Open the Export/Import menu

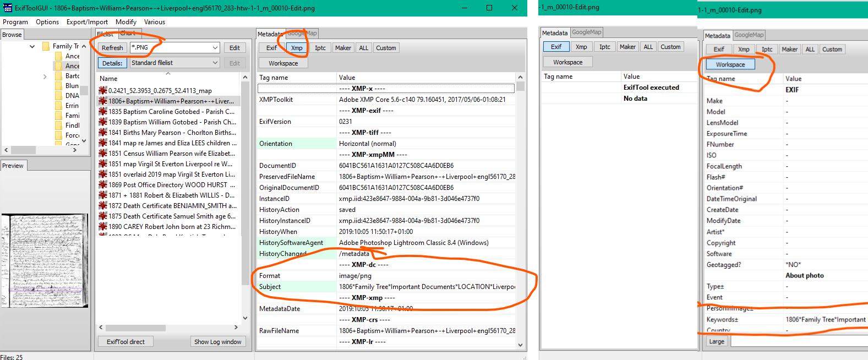click(x=87, y=22)
